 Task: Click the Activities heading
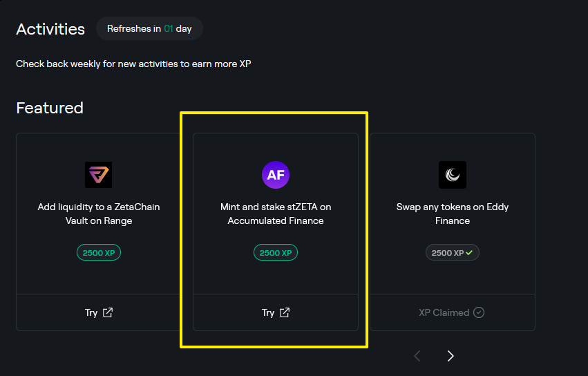pos(50,29)
